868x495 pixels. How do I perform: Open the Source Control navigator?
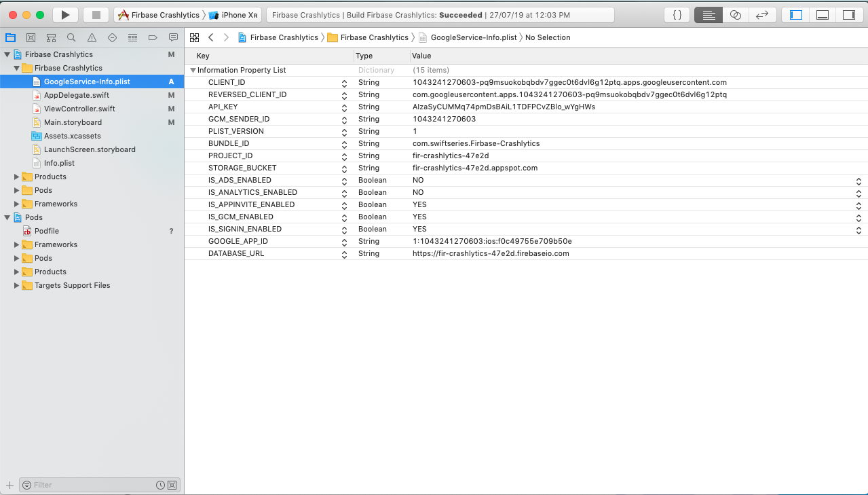(31, 37)
